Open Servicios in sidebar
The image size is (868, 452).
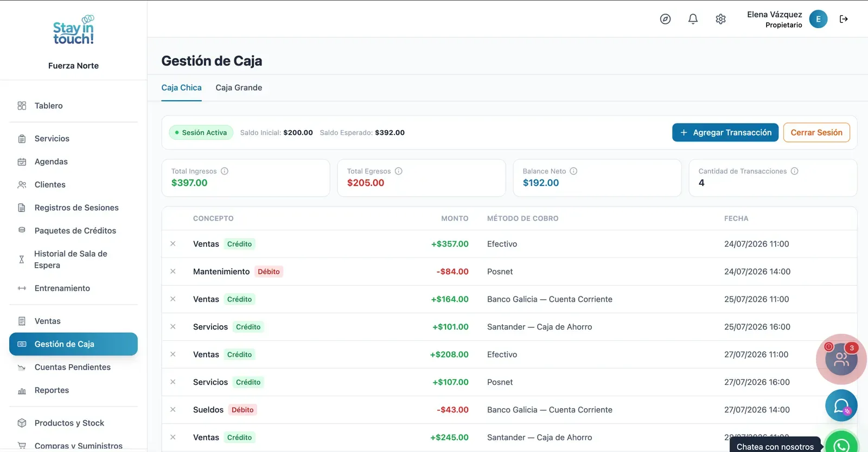pyautogui.click(x=73, y=139)
